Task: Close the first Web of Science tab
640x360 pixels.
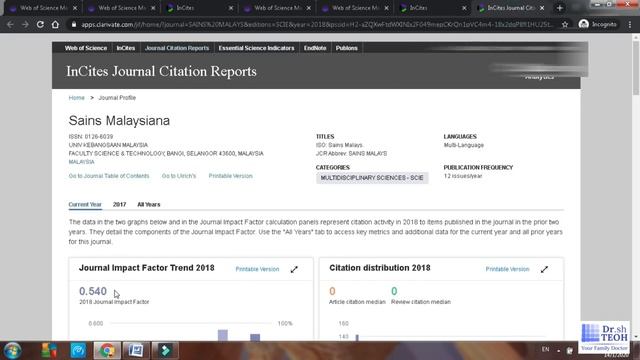Action: point(75,8)
